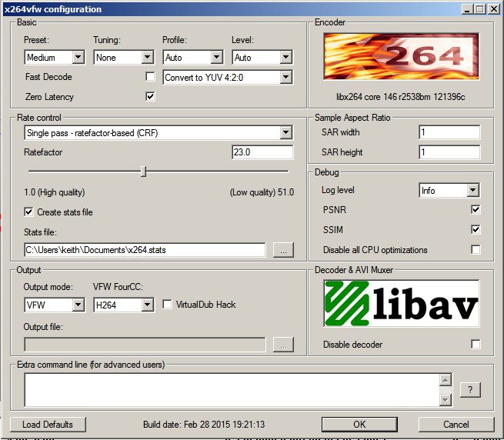Tick the VirtualDub Hack checkbox
Screen dimensions: 504x440
point(167,304)
